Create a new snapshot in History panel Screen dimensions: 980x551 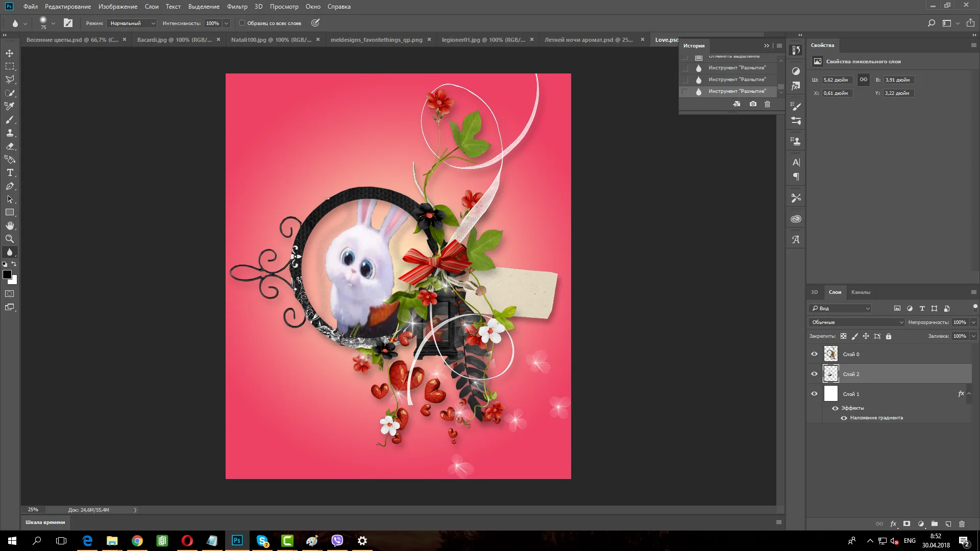(x=753, y=104)
